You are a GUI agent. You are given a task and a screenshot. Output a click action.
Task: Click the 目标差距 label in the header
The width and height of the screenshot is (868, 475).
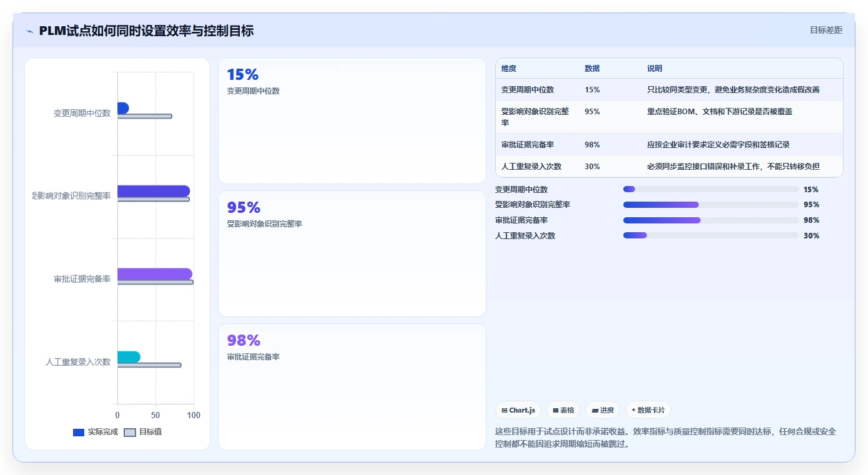coord(826,30)
